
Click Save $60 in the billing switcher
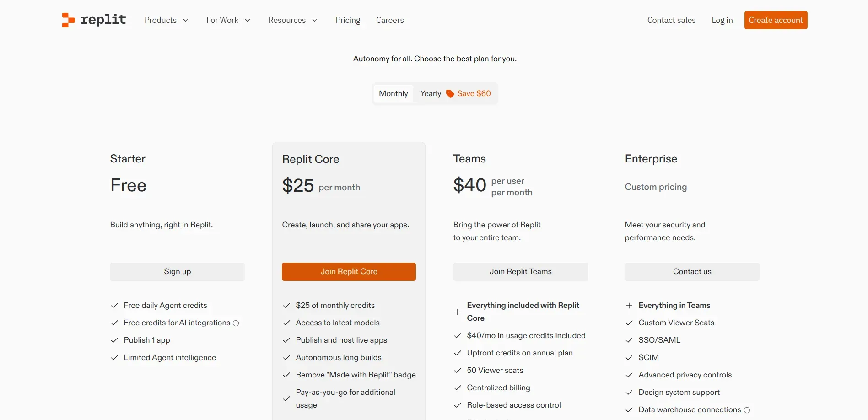pos(474,93)
